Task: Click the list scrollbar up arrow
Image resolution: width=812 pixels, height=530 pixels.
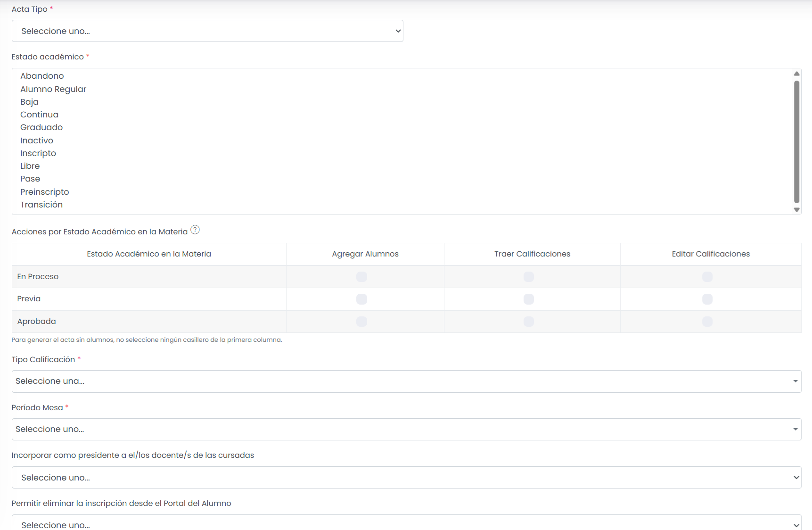Action: [x=796, y=74]
